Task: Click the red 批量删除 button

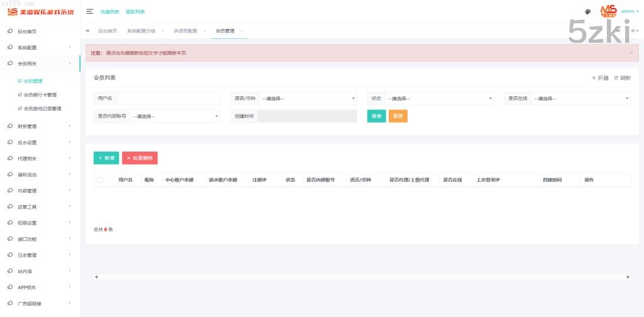Action: pyautogui.click(x=140, y=158)
